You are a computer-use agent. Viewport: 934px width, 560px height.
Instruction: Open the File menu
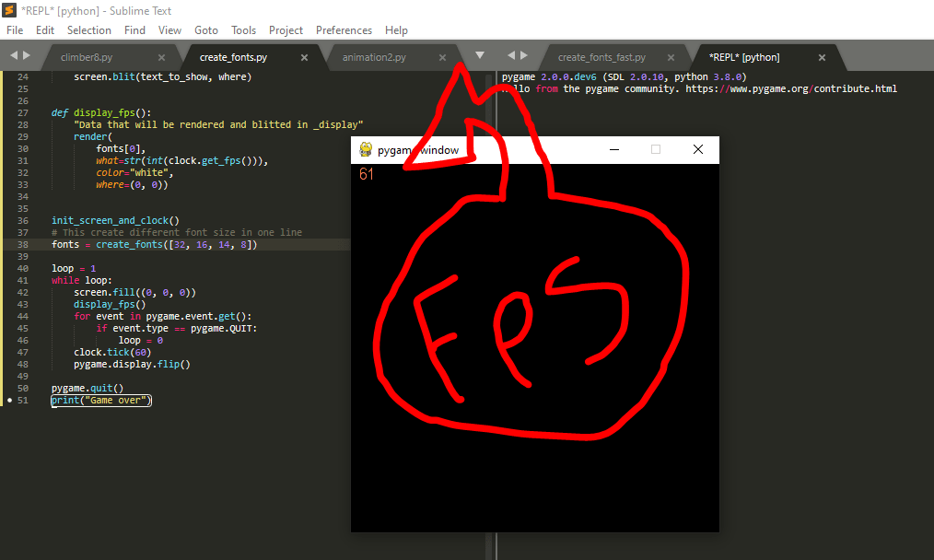(x=14, y=29)
